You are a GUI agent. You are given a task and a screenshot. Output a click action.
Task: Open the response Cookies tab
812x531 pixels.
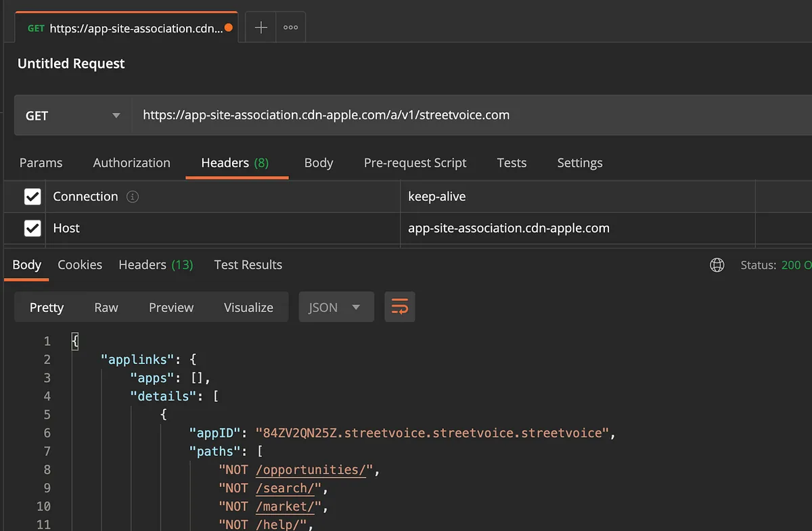pyautogui.click(x=80, y=265)
